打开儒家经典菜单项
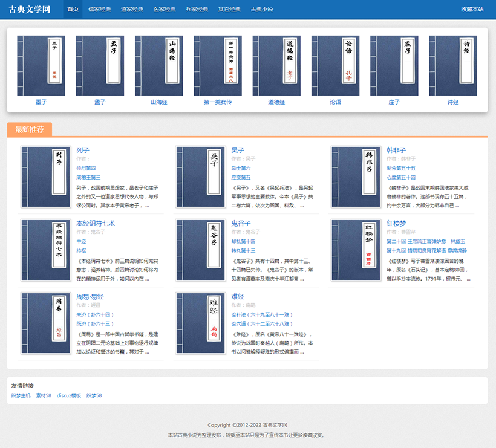The image size is (496, 448). coord(98,9)
